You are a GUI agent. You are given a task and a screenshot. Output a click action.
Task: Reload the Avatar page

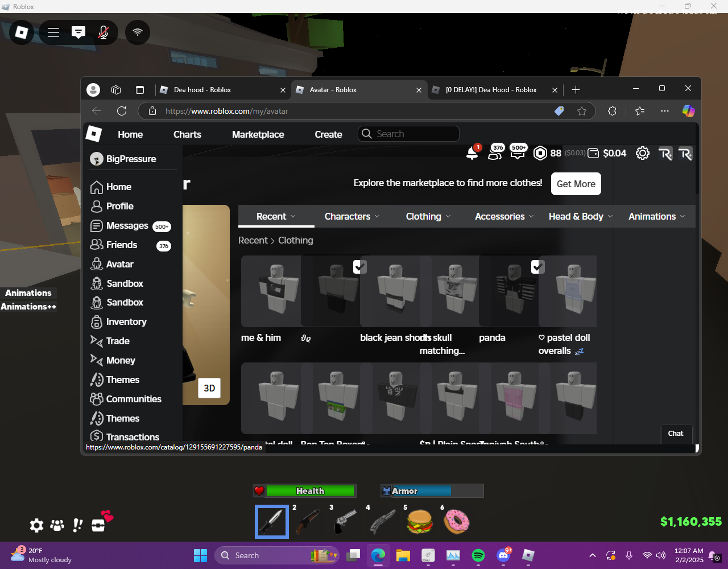[x=122, y=111]
